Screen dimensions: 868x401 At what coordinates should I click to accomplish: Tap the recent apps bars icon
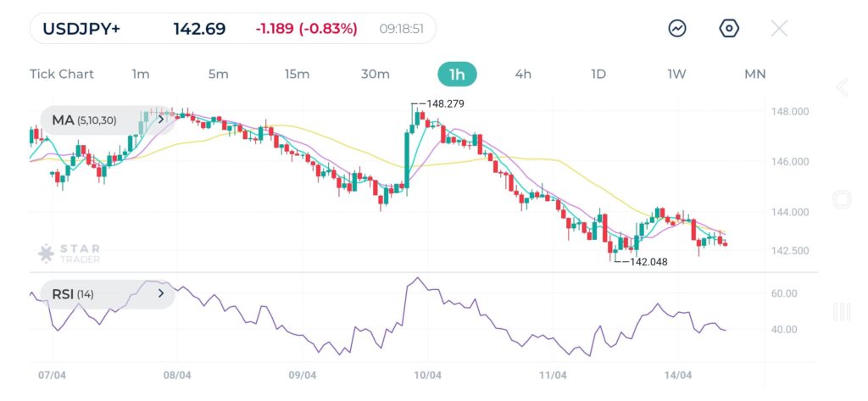click(842, 312)
